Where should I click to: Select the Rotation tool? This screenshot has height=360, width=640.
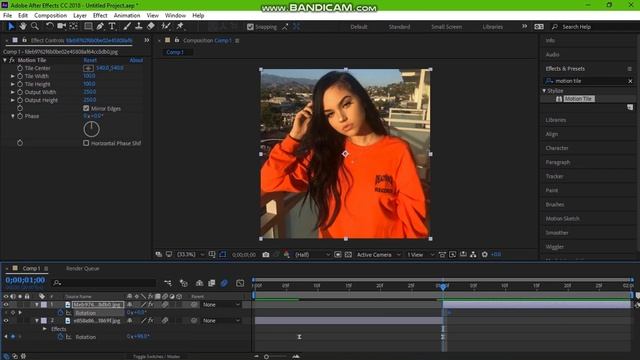click(x=49, y=27)
